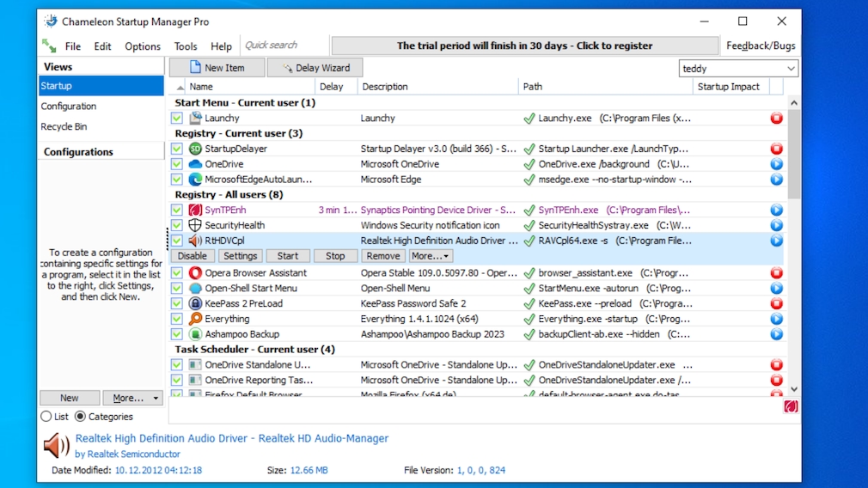Click the green path checkmark for Everything.exe
This screenshot has width=868, height=488.
[529, 319]
